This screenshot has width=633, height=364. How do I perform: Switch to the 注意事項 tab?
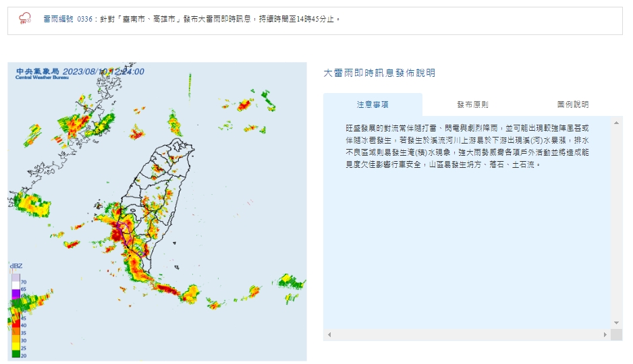(373, 104)
